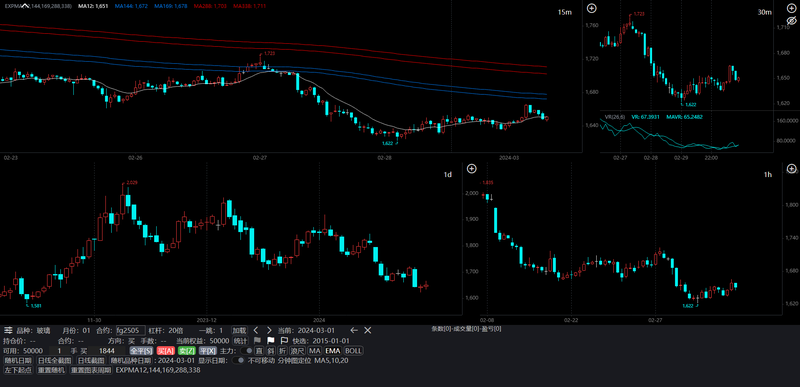Click the 重置图表周期 button
The image size is (800, 387).
click(x=91, y=370)
